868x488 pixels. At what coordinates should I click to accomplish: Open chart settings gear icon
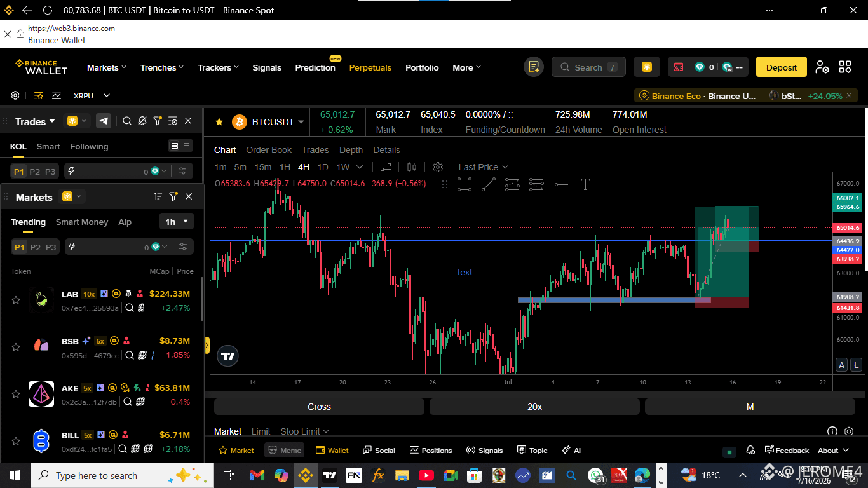(x=438, y=167)
